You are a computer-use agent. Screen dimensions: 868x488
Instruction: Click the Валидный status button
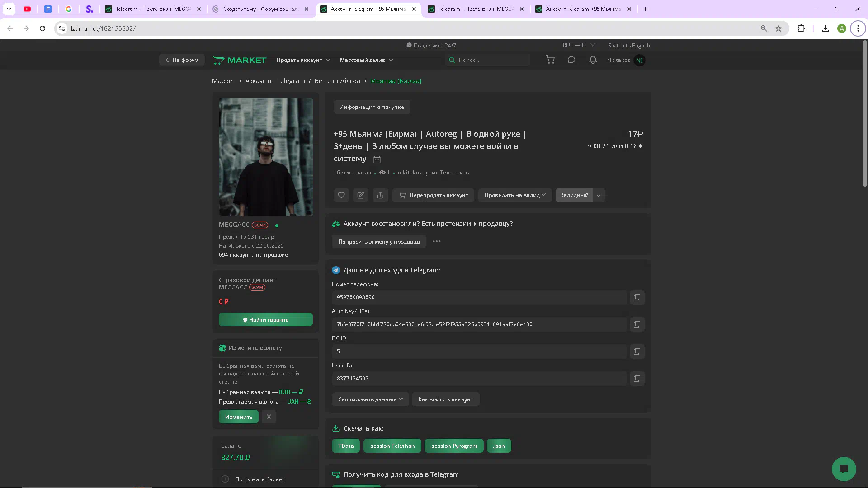[x=574, y=195]
